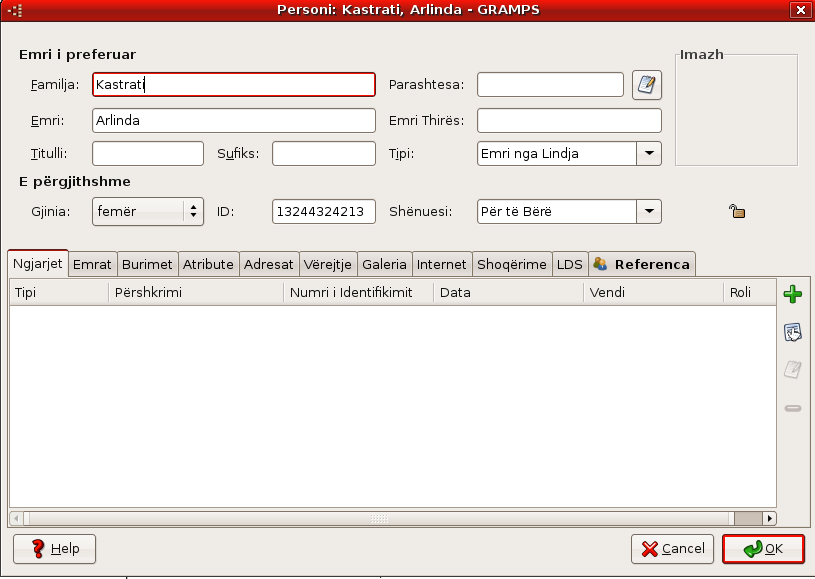Focus the Familja surname field

[234, 85]
